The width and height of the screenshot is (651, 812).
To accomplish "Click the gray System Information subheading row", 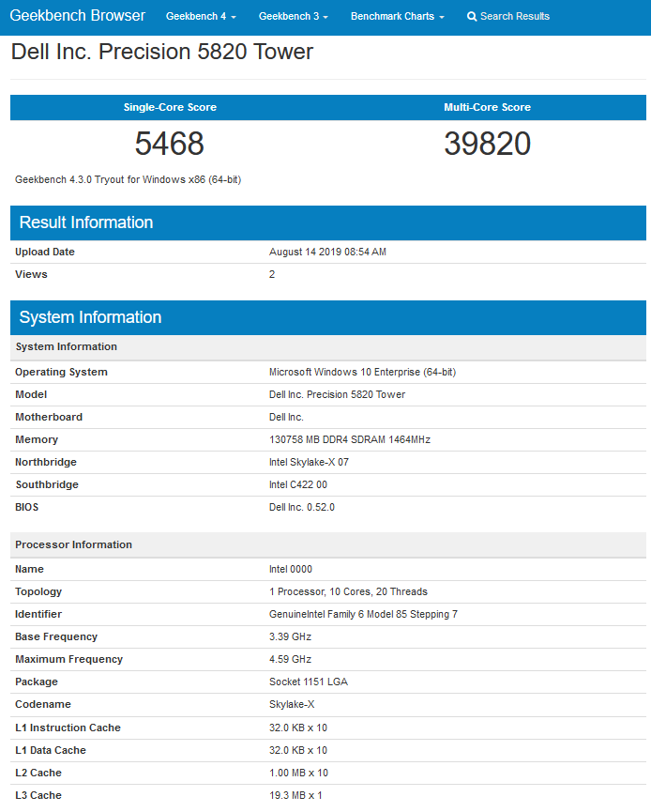I will tap(328, 347).
